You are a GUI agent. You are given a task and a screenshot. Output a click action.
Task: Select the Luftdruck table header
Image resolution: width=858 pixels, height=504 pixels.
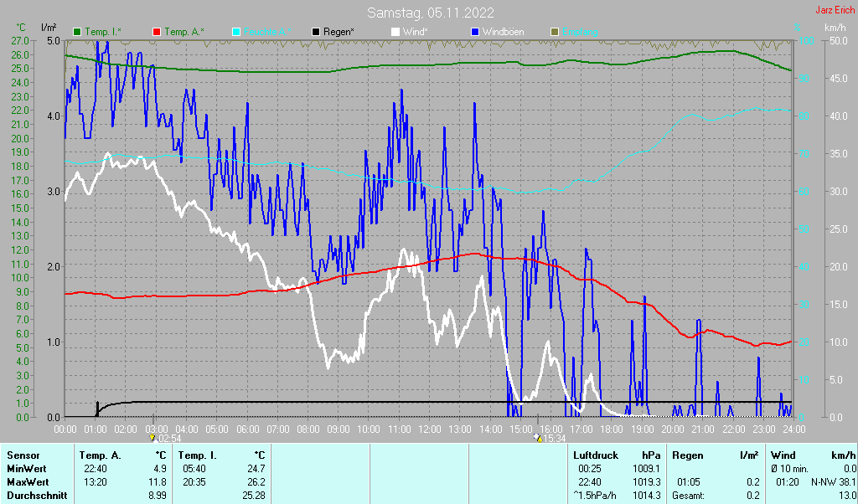pyautogui.click(x=595, y=455)
